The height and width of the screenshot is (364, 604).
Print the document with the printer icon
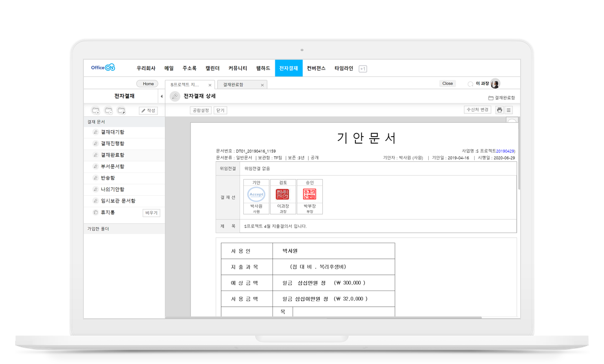click(499, 110)
